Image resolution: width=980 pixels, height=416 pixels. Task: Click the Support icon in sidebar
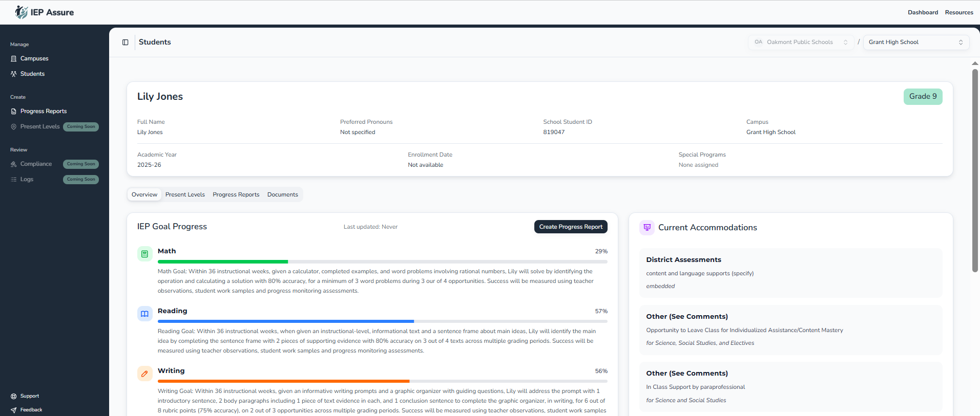[14, 396]
